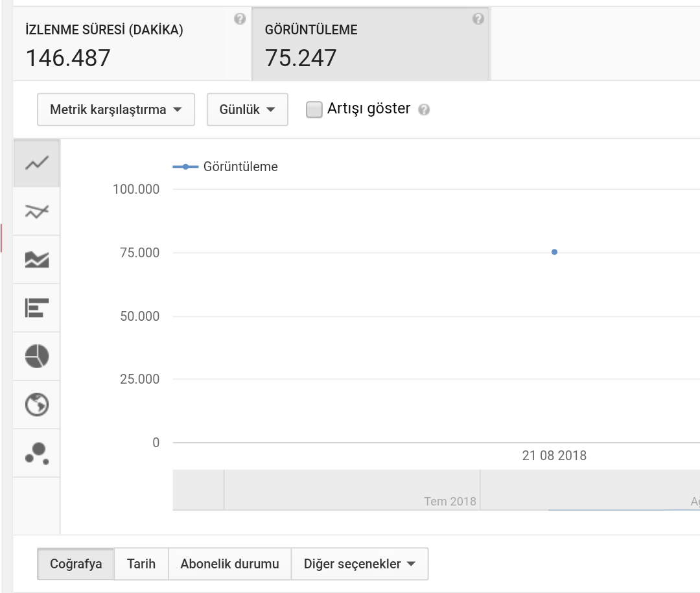This screenshot has height=593, width=700.
Task: Click the blue data point on chart
Action: 554,252
